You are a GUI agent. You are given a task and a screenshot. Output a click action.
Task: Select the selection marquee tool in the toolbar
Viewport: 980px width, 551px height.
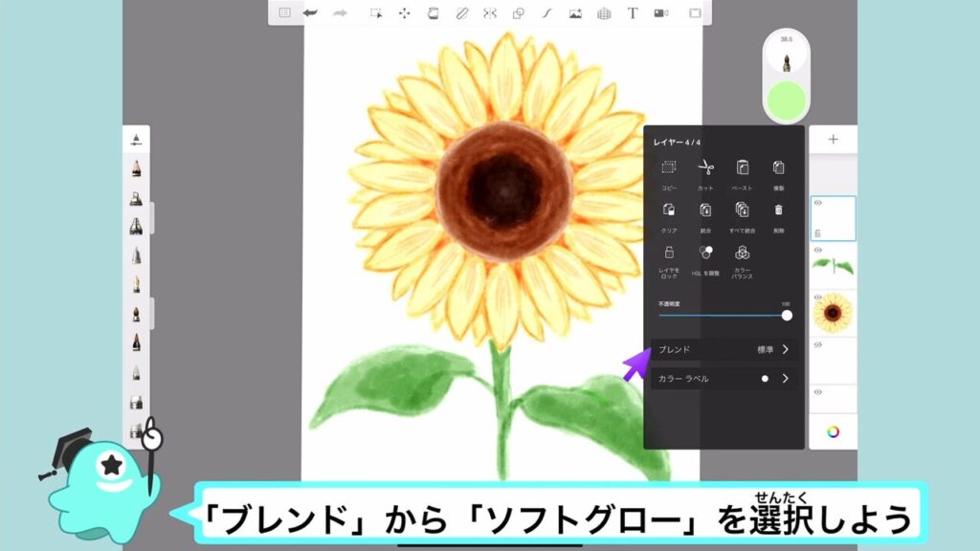pos(376,13)
